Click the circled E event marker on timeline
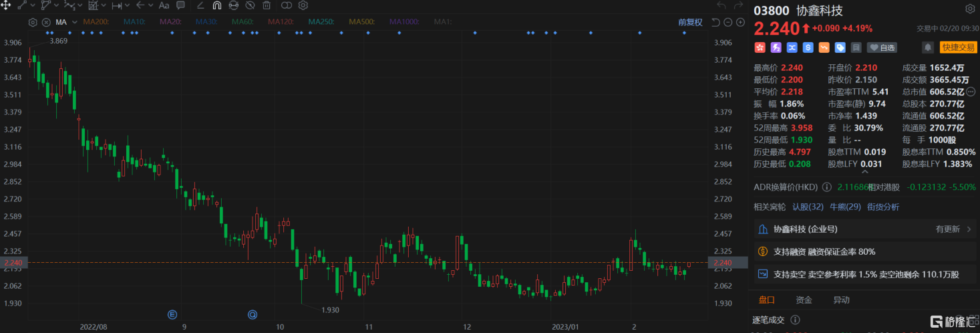 tap(172, 314)
